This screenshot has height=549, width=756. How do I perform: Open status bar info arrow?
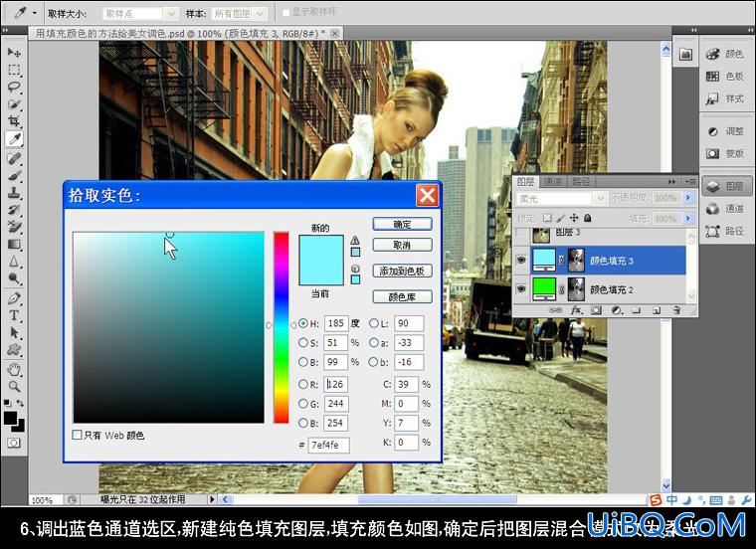212,499
